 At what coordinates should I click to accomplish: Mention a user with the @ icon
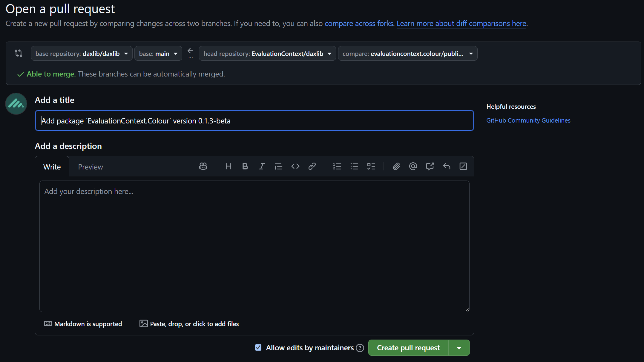413,166
